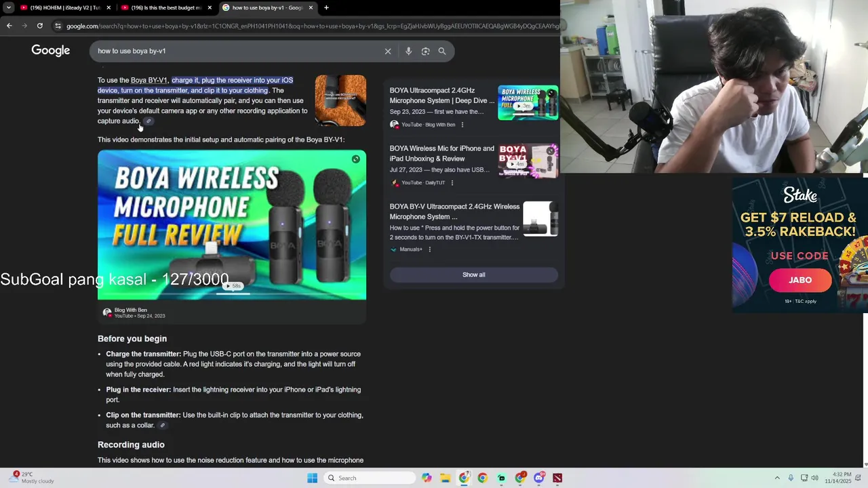Start voice search with the microphone icon
Image resolution: width=868 pixels, height=488 pixels.
point(408,51)
